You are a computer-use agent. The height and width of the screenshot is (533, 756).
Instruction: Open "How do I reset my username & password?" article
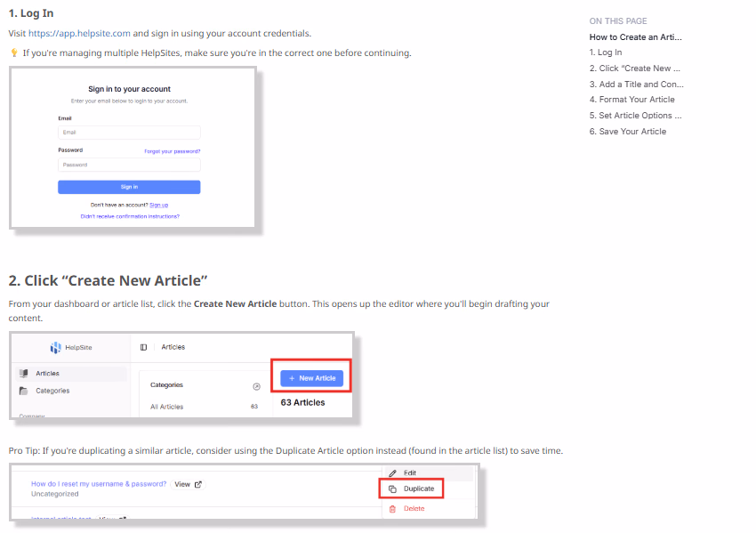click(99, 484)
